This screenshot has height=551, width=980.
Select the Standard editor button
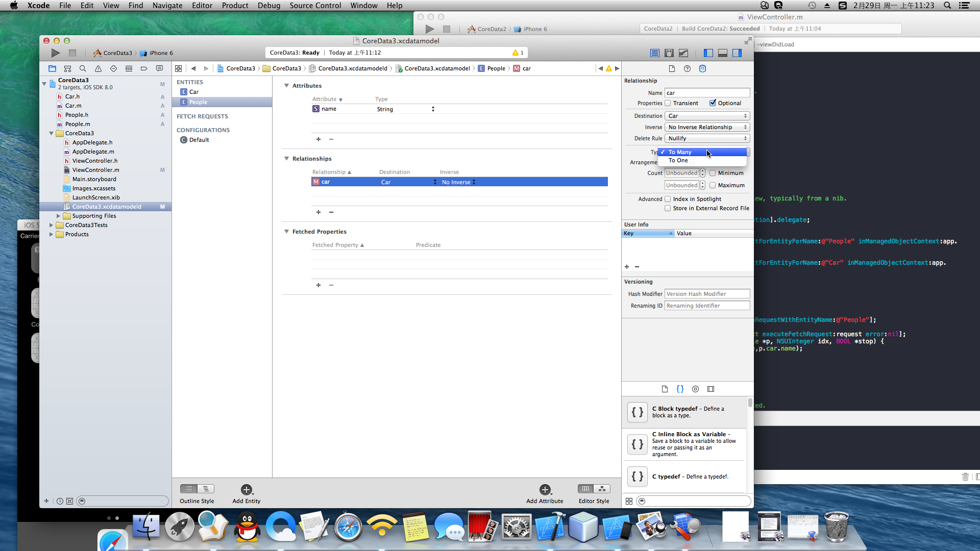[655, 53]
